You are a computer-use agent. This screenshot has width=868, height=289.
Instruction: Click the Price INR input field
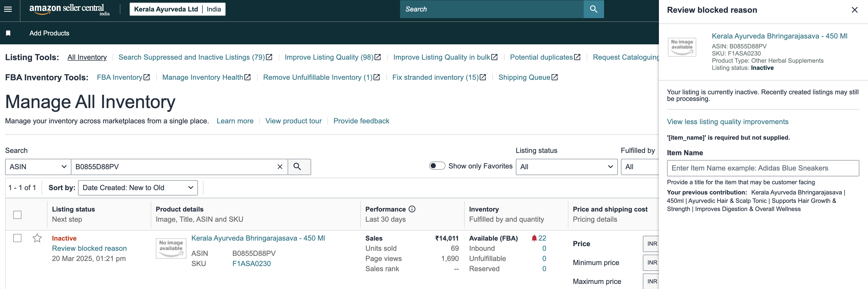tap(651, 244)
